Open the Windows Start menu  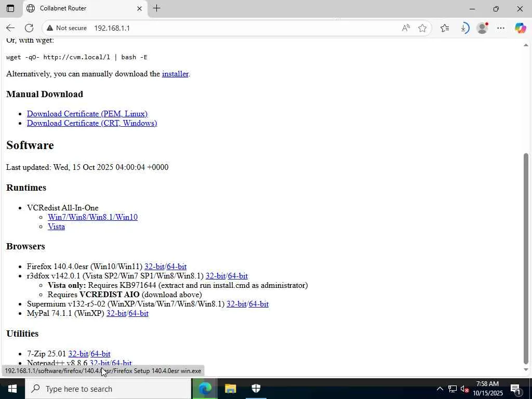coord(12,389)
